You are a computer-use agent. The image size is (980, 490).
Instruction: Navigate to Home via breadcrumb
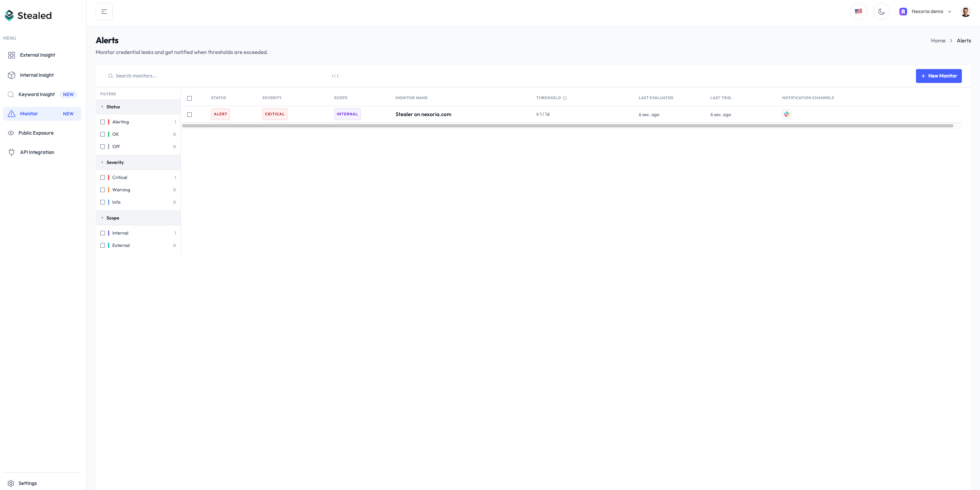(x=938, y=41)
